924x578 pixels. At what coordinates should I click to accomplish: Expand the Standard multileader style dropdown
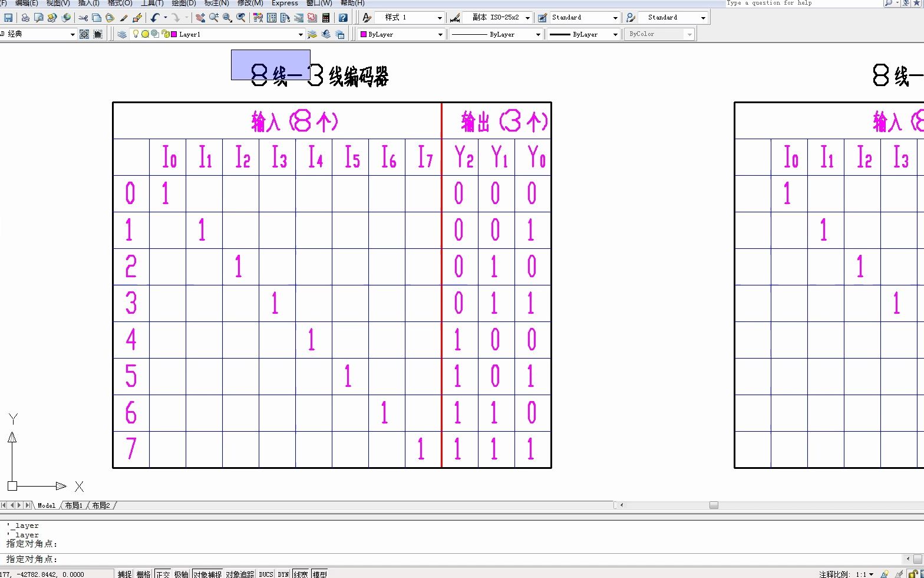pyautogui.click(x=703, y=18)
